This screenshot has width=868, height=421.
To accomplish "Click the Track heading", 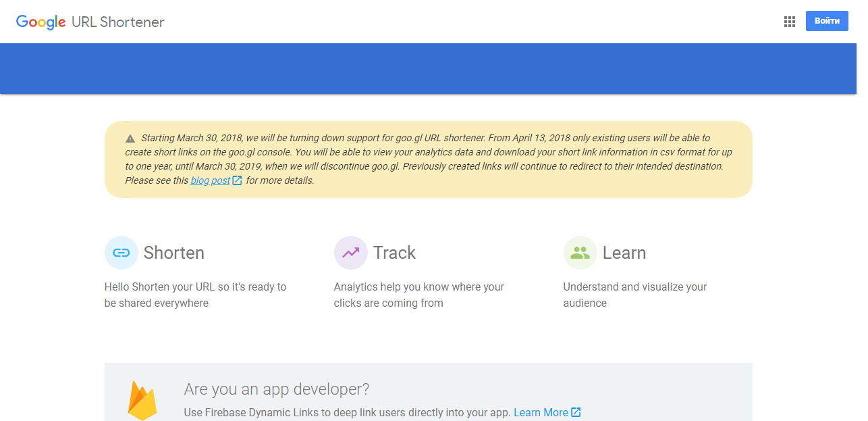I will [x=394, y=253].
